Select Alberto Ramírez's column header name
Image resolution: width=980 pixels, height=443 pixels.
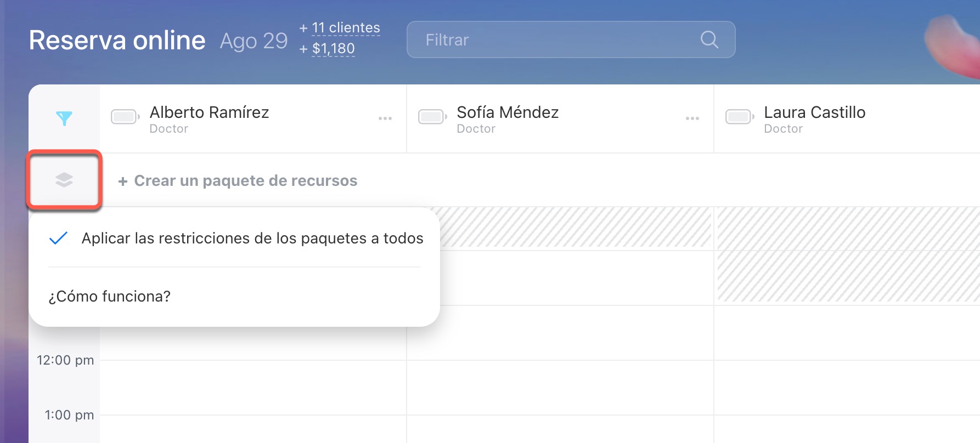(209, 112)
